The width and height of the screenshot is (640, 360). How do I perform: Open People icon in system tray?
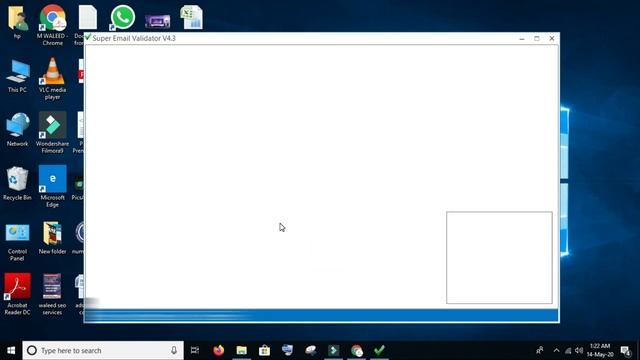pos(540,350)
